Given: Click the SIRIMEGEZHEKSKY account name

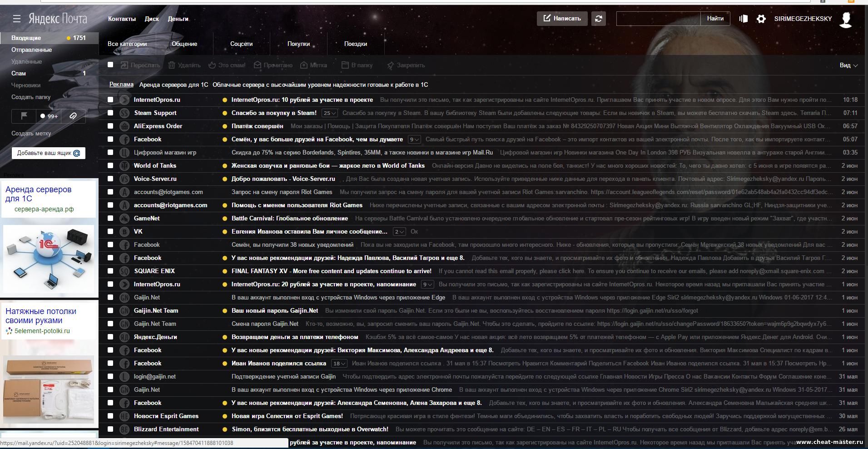Looking at the screenshot, I should [x=803, y=19].
